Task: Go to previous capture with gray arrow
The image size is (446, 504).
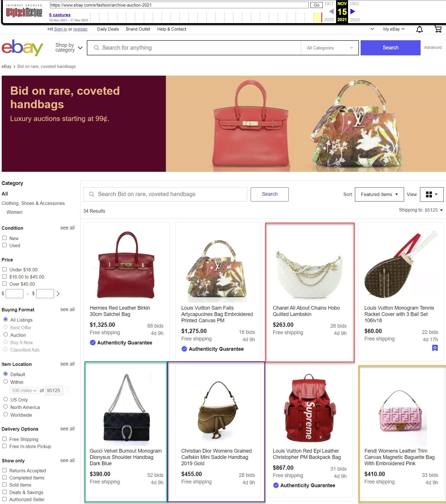Action: [332, 11]
